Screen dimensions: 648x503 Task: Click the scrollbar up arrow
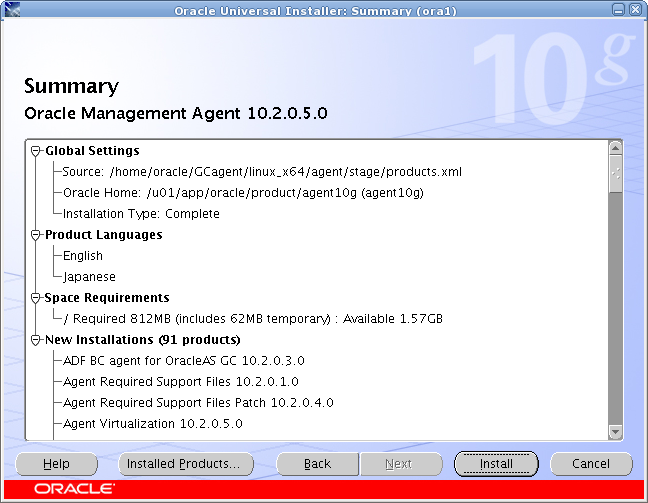(615, 148)
